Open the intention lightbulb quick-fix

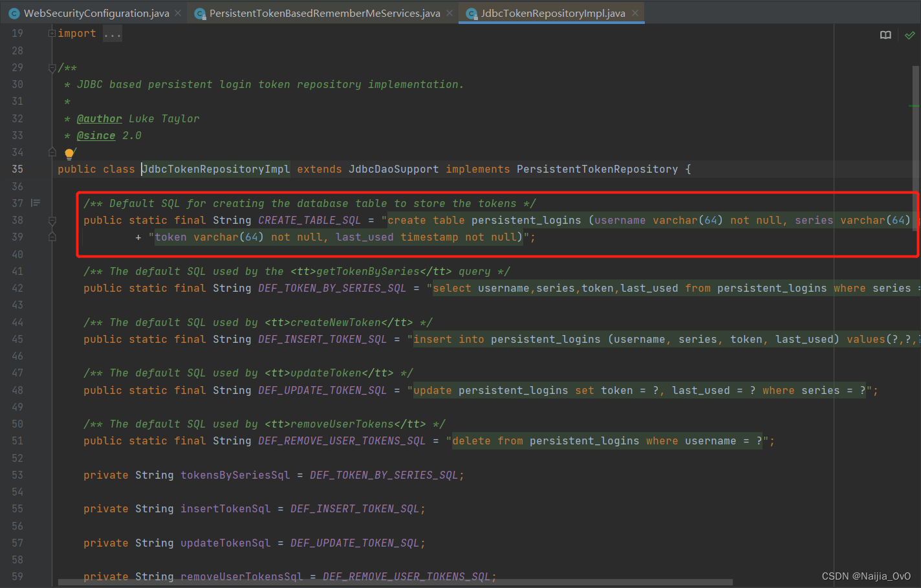69,154
